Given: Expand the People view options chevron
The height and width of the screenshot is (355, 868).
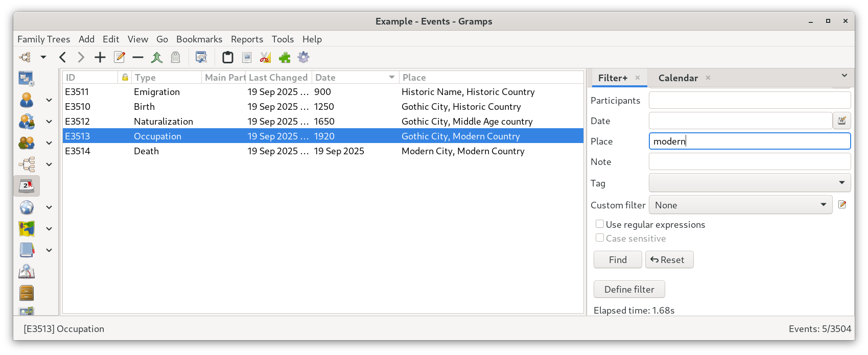Looking at the screenshot, I should click(49, 100).
